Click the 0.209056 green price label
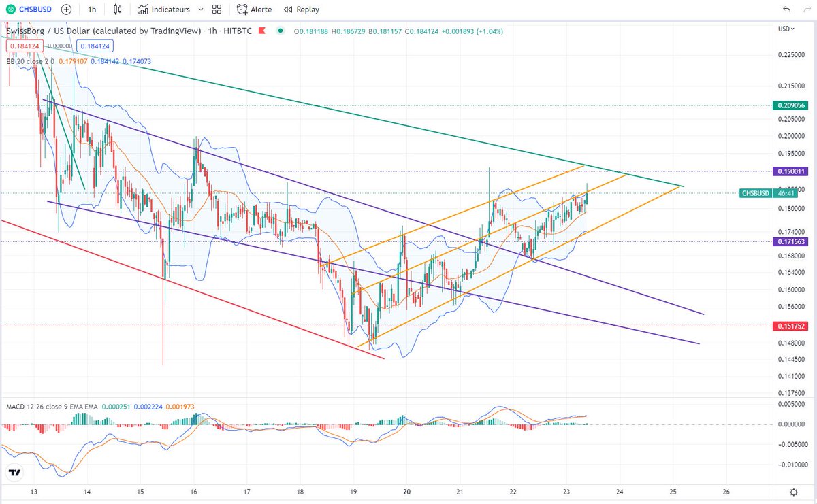The width and height of the screenshot is (817, 504). [790, 105]
